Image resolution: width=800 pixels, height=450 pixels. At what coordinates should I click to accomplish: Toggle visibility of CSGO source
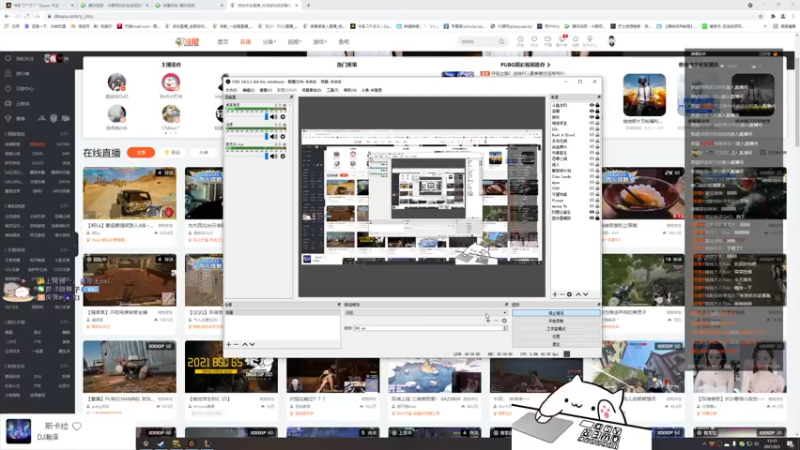coord(592,188)
